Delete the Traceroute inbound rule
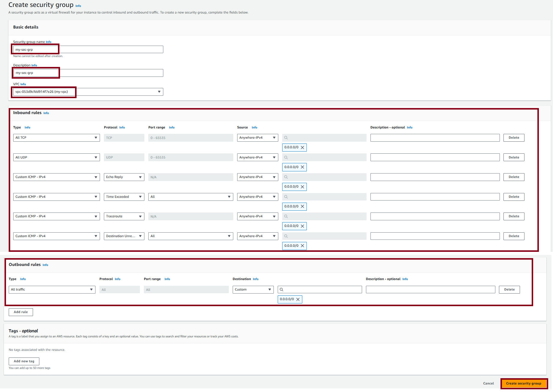This screenshot has height=392, width=553. coord(514,216)
